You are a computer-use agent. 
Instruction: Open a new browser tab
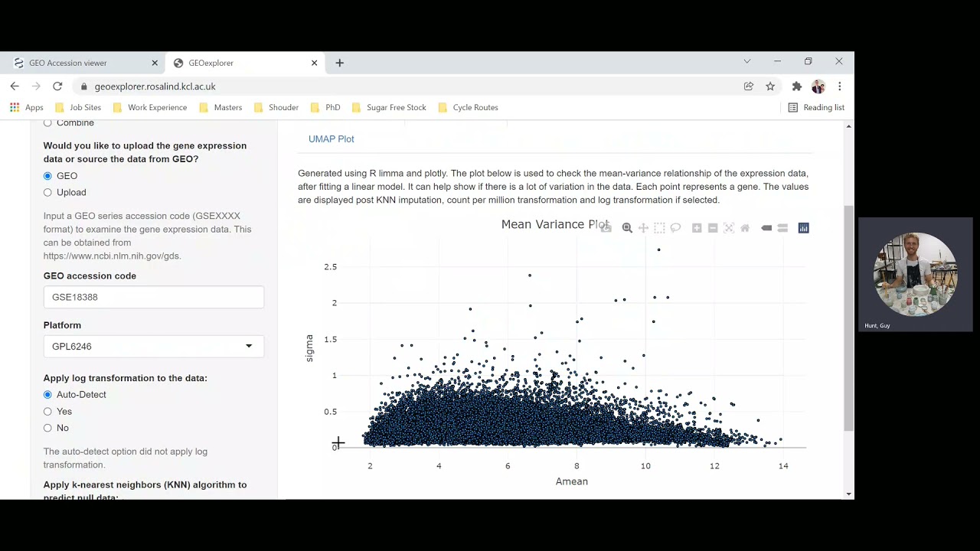[x=340, y=63]
